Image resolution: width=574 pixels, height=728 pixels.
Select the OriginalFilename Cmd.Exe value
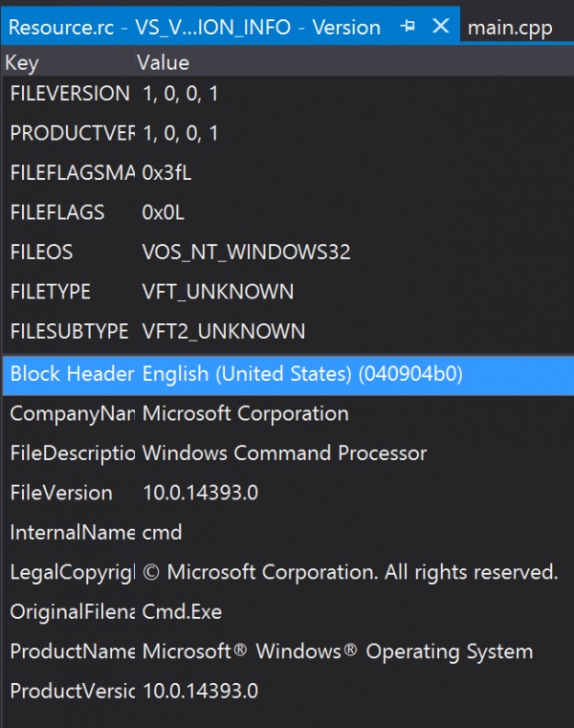tap(182, 612)
